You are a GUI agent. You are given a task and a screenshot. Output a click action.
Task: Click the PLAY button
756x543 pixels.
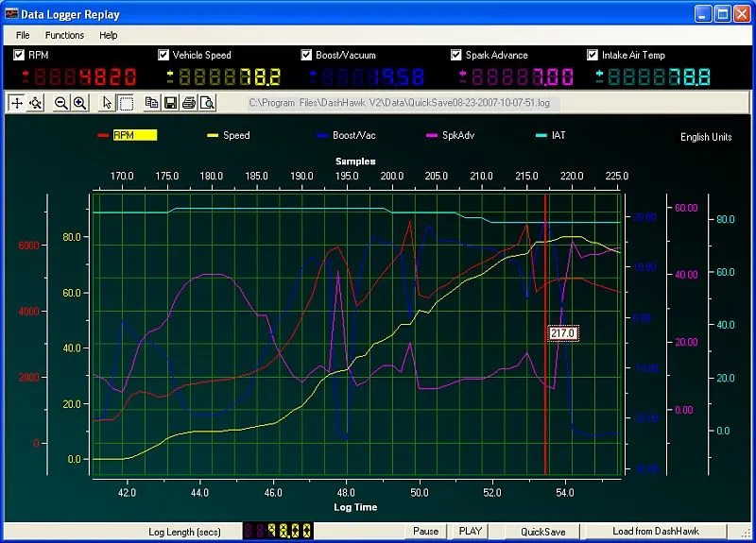(470, 532)
